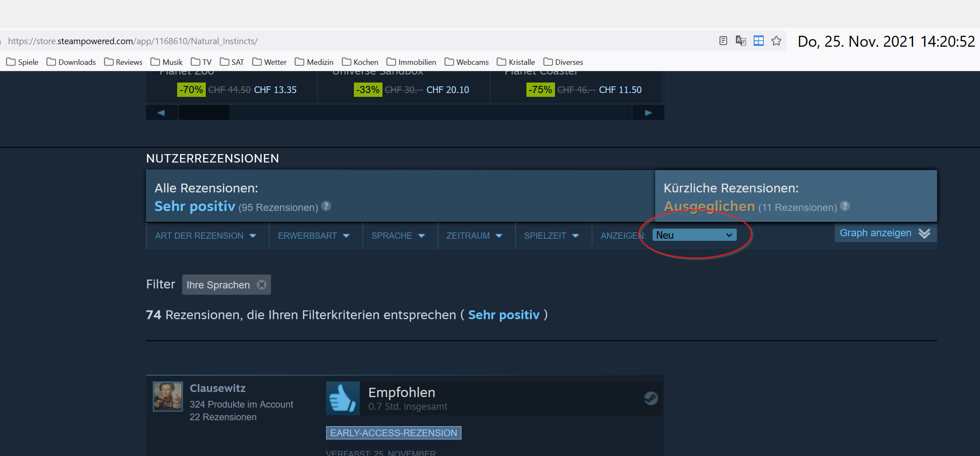
Task: Open the Anzeigen dropdown showing Neu
Action: [x=694, y=235]
